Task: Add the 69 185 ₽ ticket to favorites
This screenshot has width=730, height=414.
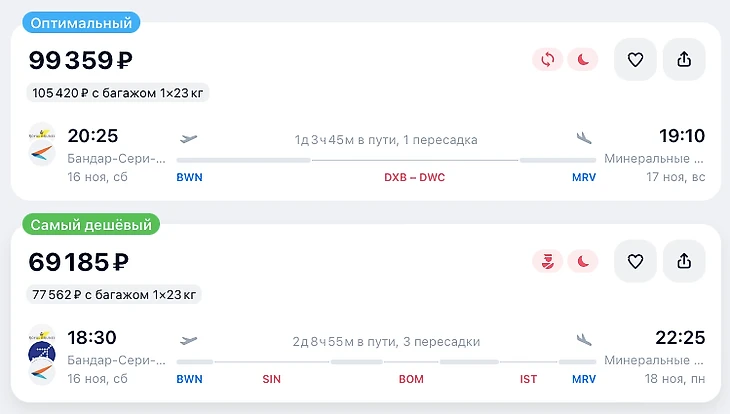Action: pyautogui.click(x=635, y=261)
